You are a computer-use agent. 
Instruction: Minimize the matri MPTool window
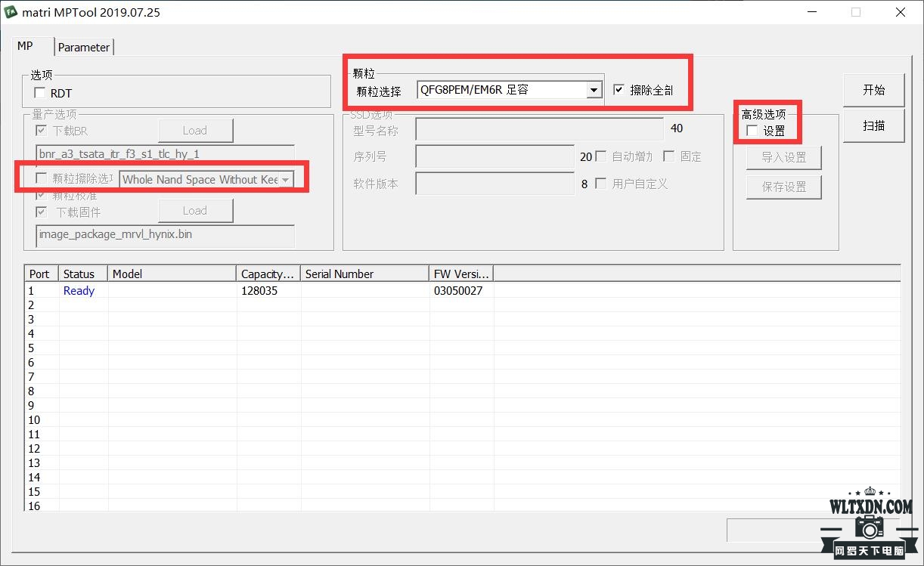tap(811, 12)
